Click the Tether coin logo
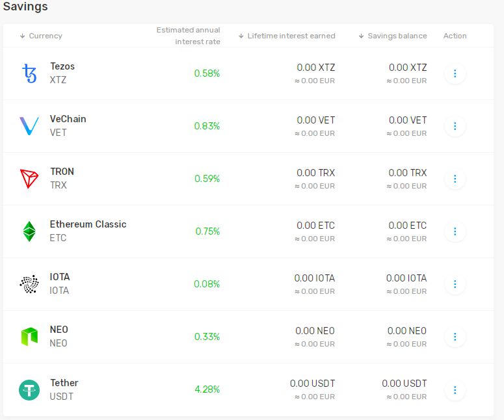Image resolution: width=504 pixels, height=420 pixels. coord(29,390)
